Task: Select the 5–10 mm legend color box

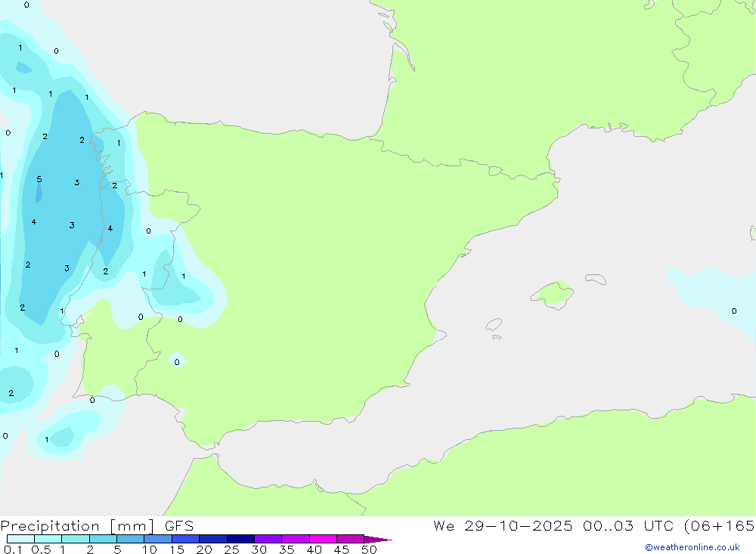Action: pos(131,539)
